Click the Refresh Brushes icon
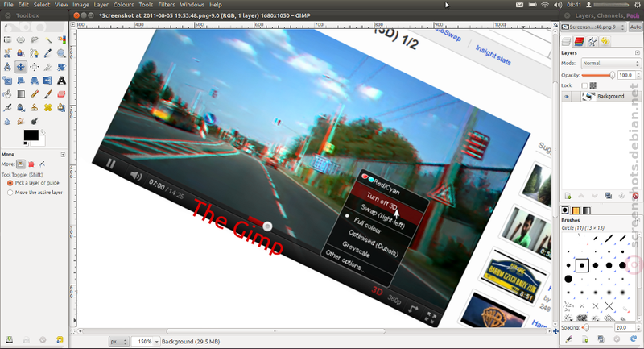Image resolution: width=644 pixels, height=349 pixels. pyautogui.click(x=634, y=339)
